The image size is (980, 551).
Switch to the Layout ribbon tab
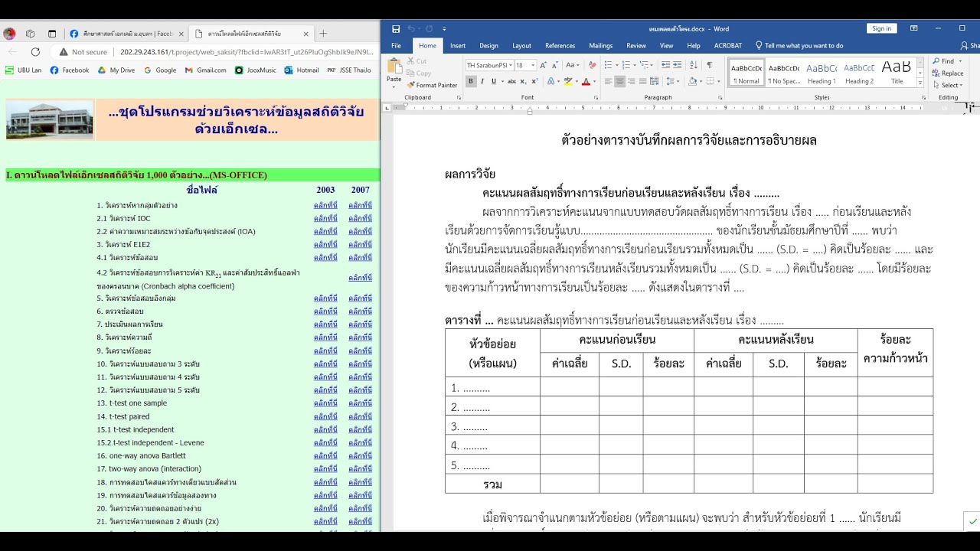[521, 45]
